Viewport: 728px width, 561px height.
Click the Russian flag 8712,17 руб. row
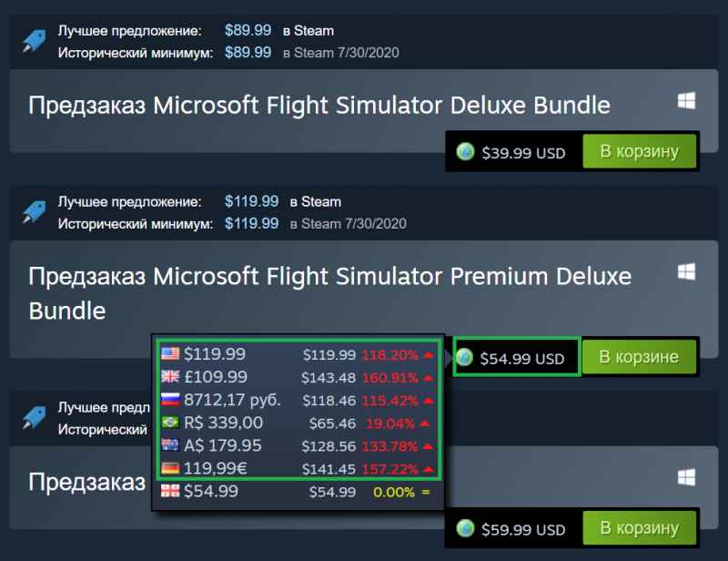[297, 400]
